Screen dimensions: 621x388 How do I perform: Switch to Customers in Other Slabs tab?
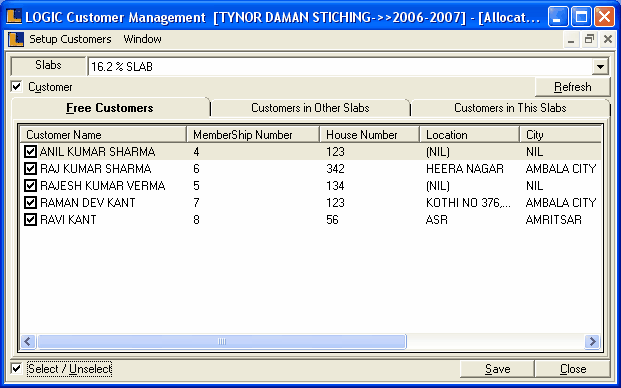[310, 108]
